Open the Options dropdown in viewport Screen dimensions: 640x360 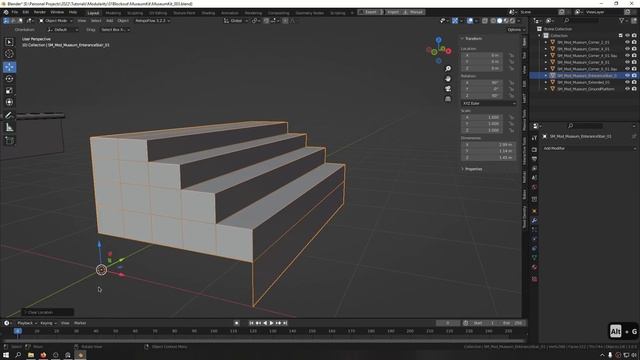[x=516, y=30]
